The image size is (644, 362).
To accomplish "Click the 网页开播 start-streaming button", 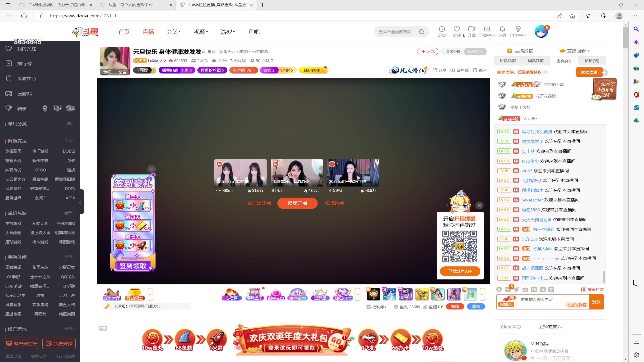I will click(x=297, y=203).
